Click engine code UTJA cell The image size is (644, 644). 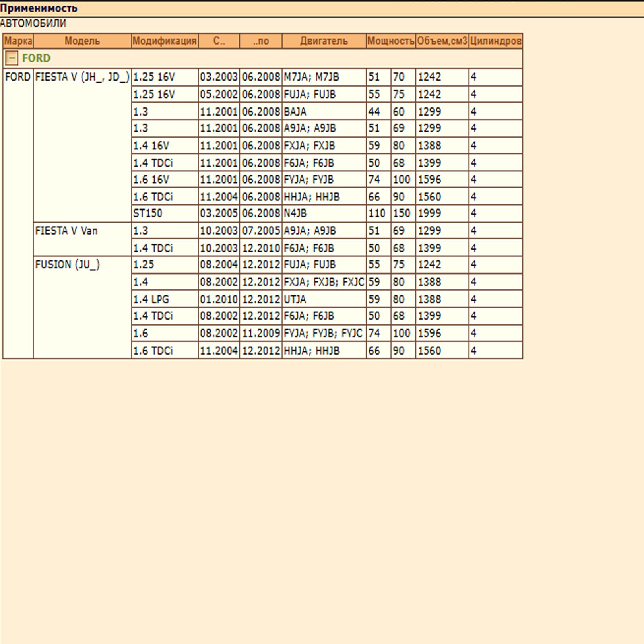[295, 299]
